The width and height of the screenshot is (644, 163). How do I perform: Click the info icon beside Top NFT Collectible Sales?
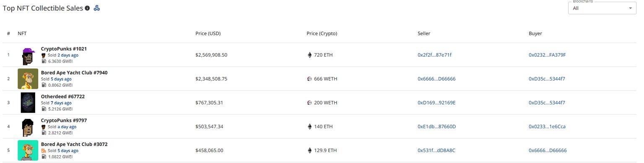point(87,8)
